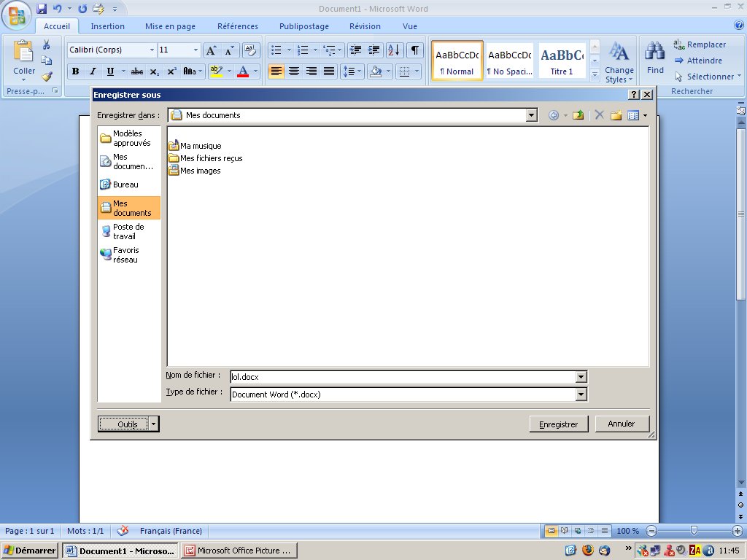Click decrease indent icon
Image resolution: width=747 pixels, height=560 pixels.
point(355,50)
